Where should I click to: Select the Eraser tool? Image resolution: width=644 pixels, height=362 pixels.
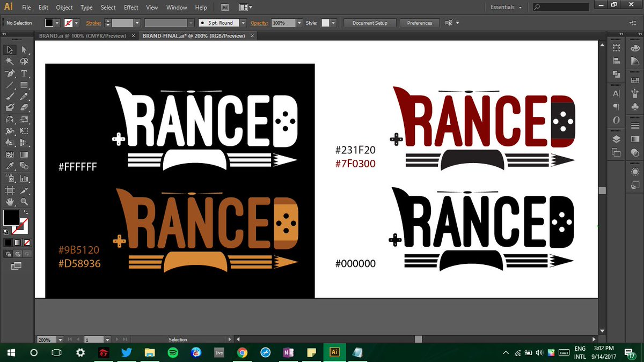tap(24, 108)
